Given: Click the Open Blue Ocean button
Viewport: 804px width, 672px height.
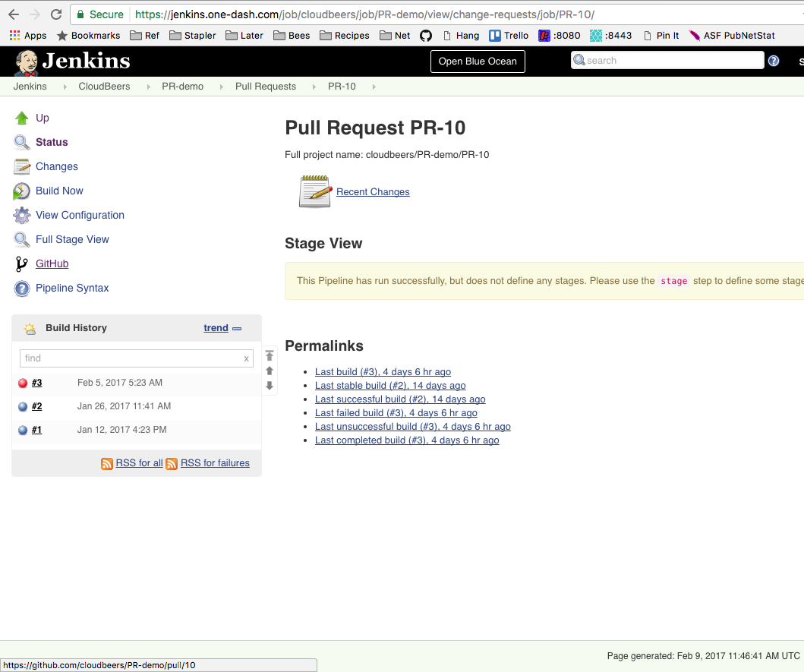Looking at the screenshot, I should (x=478, y=62).
